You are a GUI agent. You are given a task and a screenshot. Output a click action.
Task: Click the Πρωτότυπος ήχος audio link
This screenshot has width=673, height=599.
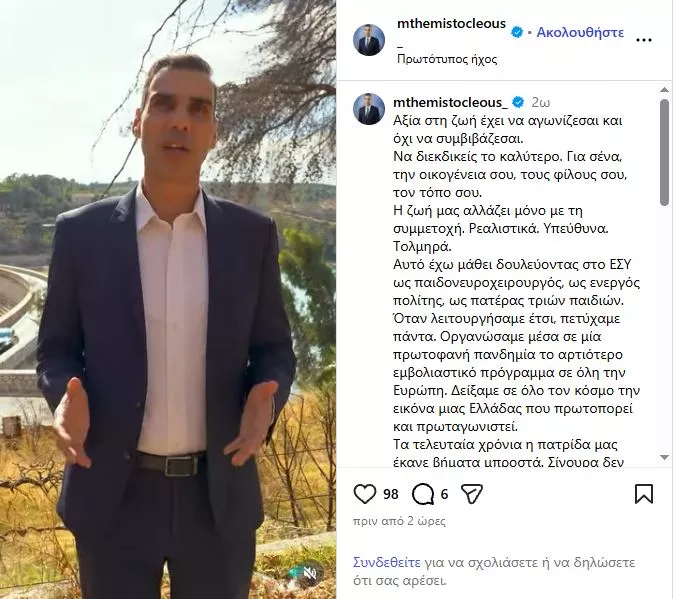coord(447,59)
